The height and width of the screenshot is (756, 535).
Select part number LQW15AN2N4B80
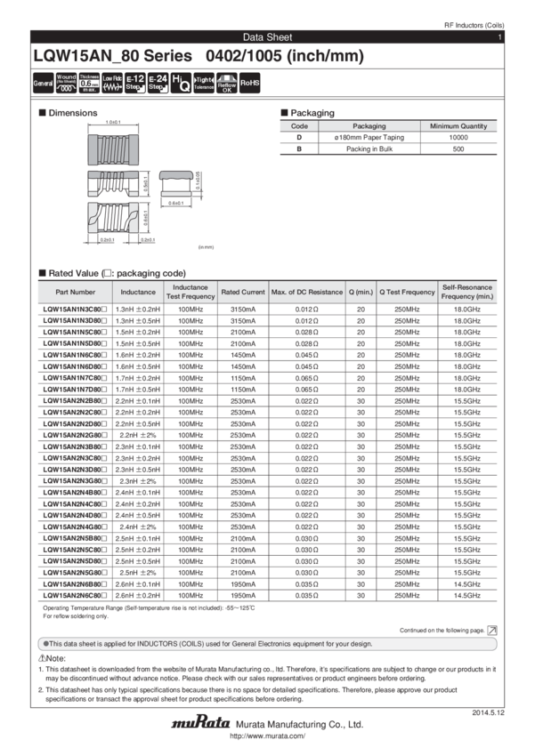(x=75, y=493)
